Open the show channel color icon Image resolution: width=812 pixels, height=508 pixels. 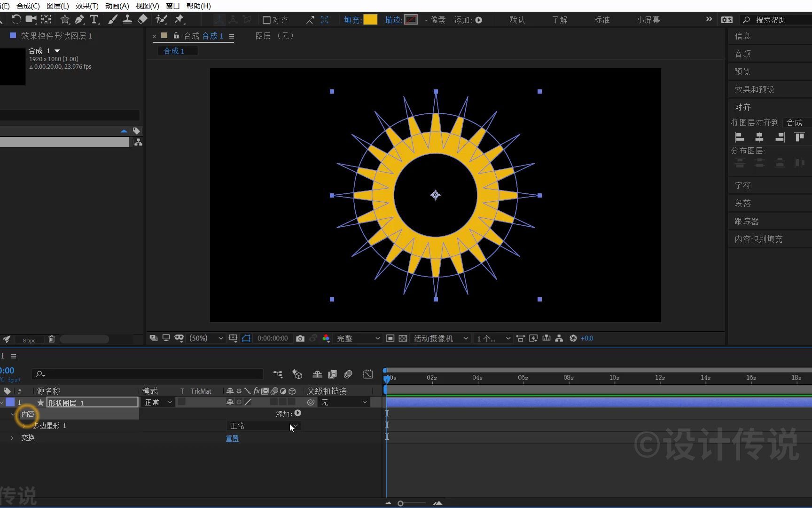[326, 338]
